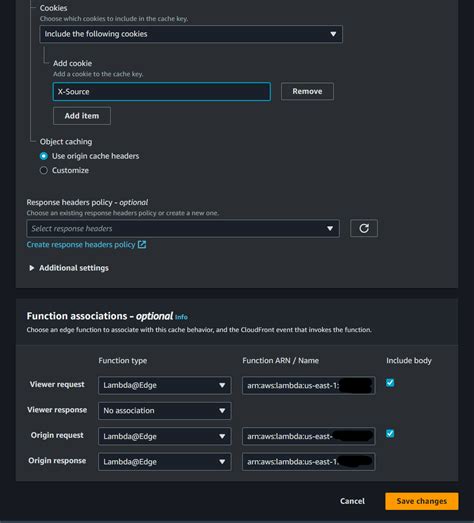The height and width of the screenshot is (523, 474).
Task: Open the Info link for Function associations
Action: (x=181, y=317)
